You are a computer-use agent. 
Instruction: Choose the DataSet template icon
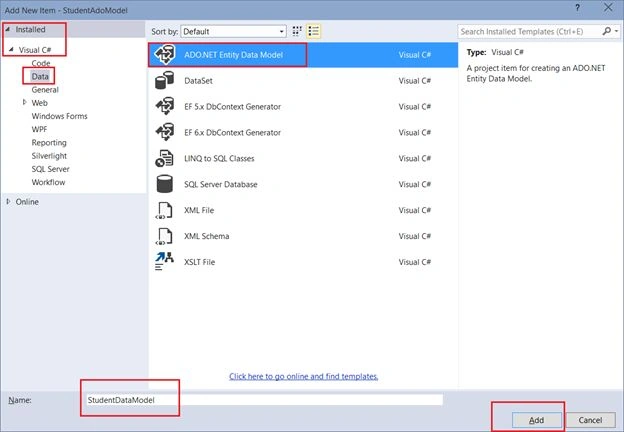click(x=164, y=80)
